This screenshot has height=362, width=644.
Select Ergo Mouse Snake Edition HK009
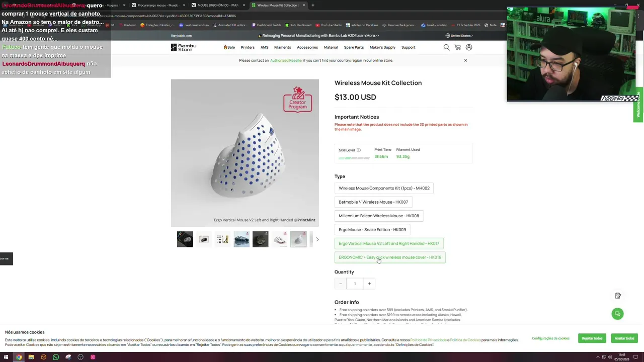coord(372,230)
